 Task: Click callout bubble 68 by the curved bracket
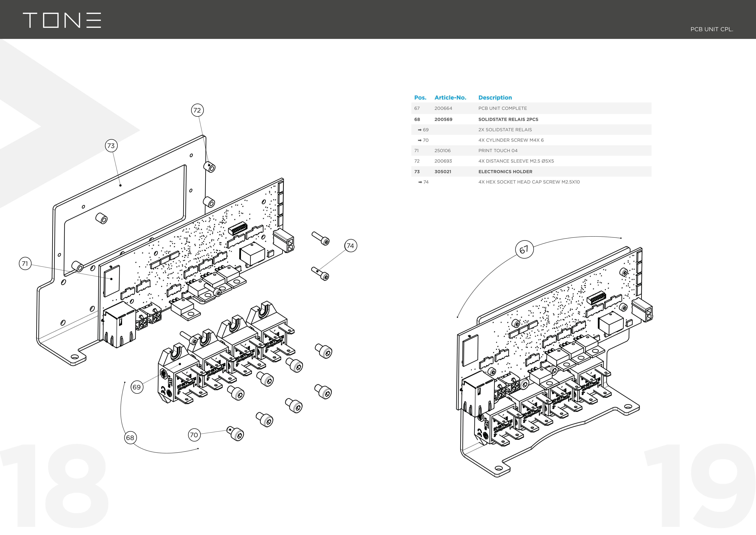point(130,438)
